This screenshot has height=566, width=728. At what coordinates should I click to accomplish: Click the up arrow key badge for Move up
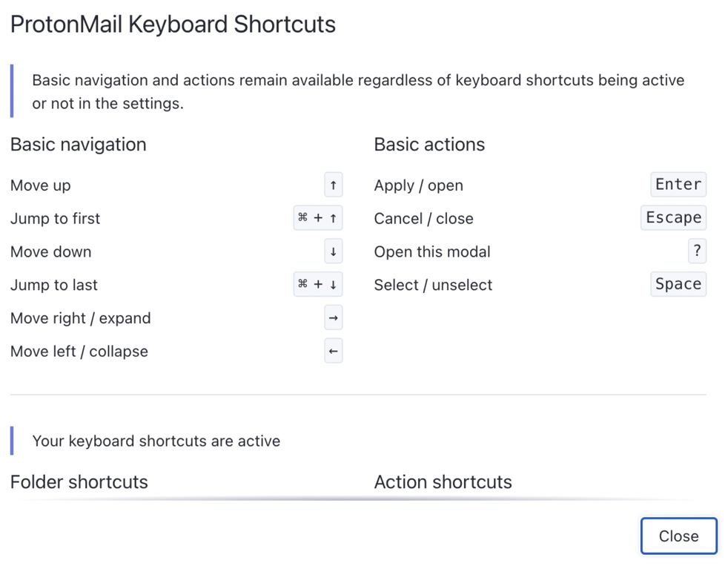pyautogui.click(x=333, y=185)
